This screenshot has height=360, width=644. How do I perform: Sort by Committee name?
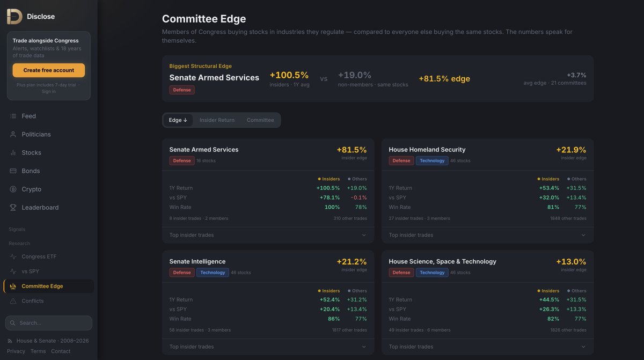(x=260, y=120)
